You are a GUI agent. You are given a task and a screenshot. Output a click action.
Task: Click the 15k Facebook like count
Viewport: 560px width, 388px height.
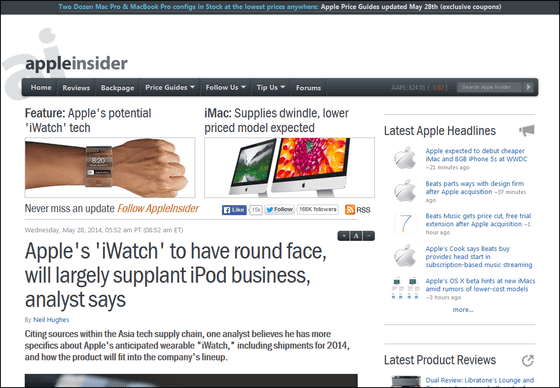click(256, 210)
